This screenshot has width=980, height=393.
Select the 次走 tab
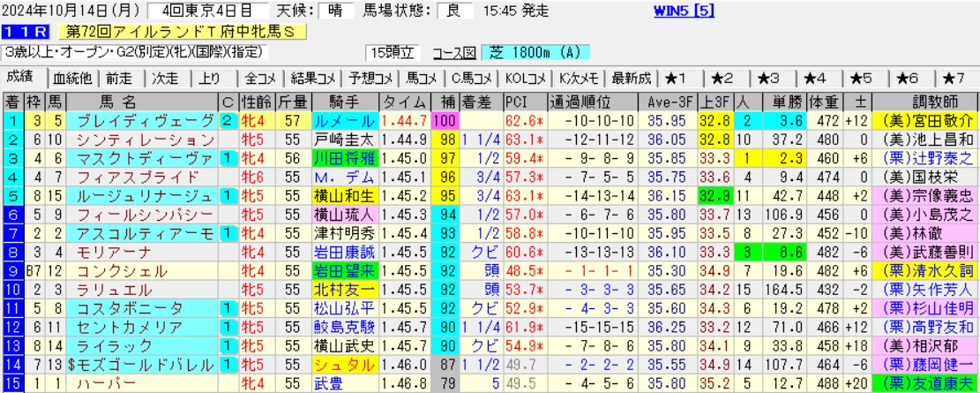pyautogui.click(x=164, y=78)
